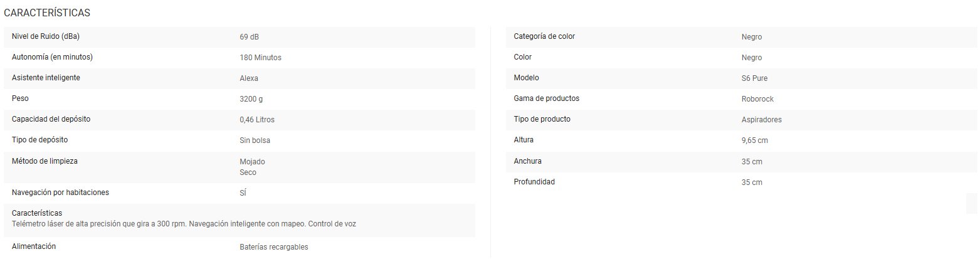Select the Roborock product range value
This screenshot has width=980, height=259.
pyautogui.click(x=757, y=99)
